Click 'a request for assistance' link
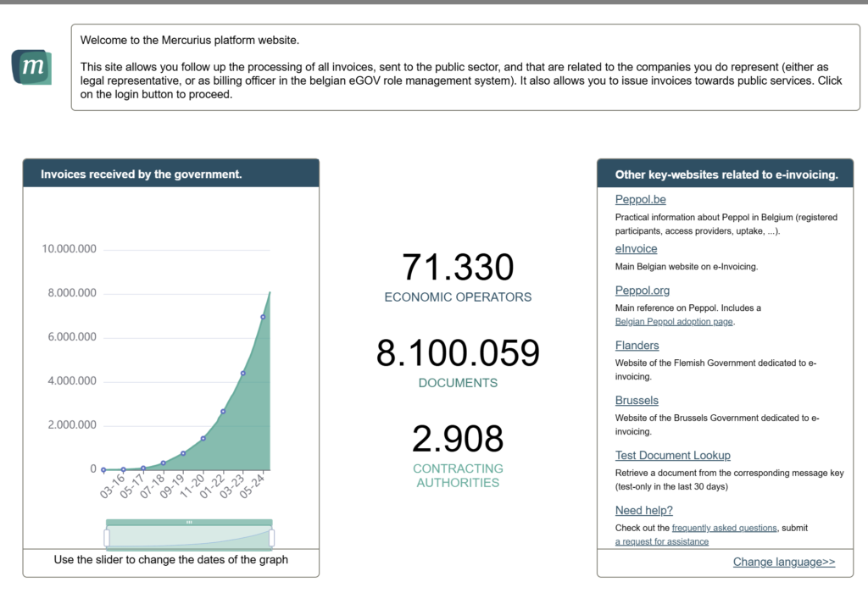 tap(661, 541)
